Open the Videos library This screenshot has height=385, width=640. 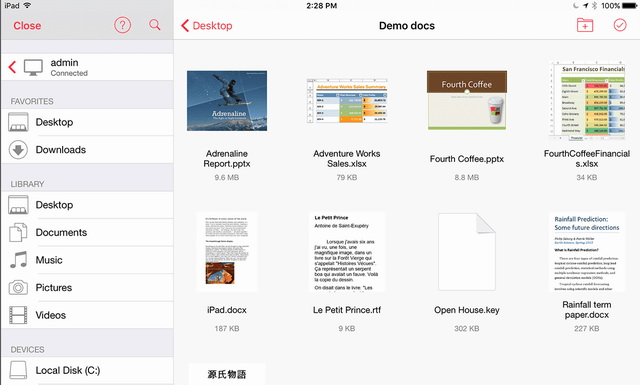click(87, 315)
